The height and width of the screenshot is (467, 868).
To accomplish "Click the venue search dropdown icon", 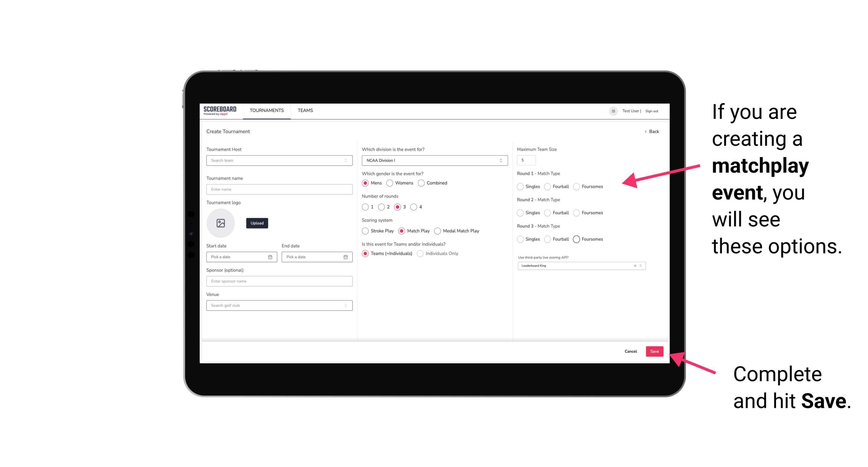I will (345, 305).
